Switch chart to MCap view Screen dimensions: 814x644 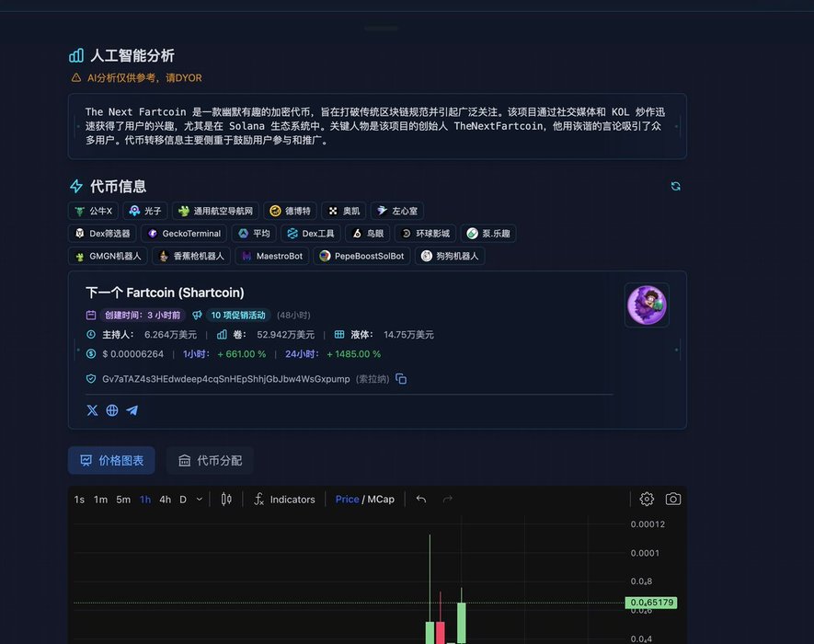[x=381, y=500]
